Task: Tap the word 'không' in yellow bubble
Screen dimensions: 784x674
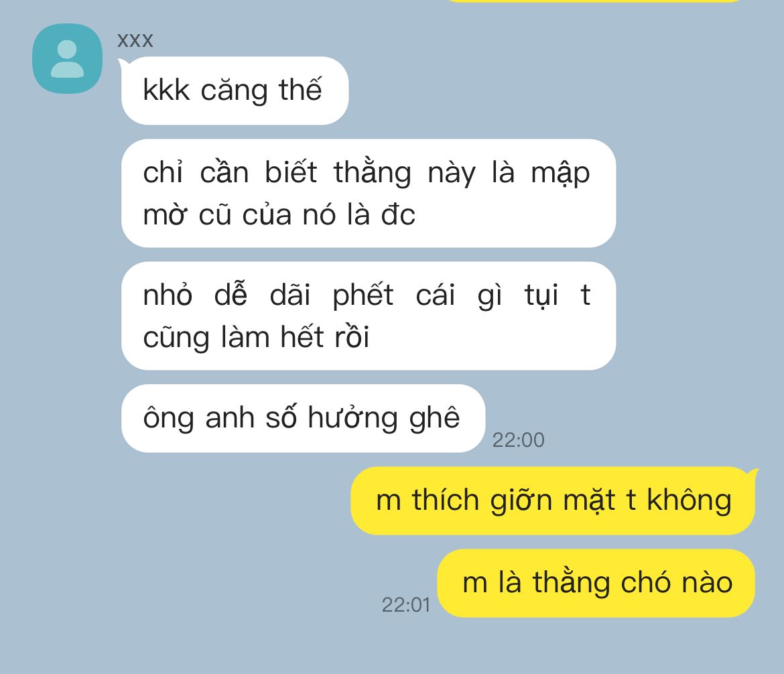Action: point(689,500)
